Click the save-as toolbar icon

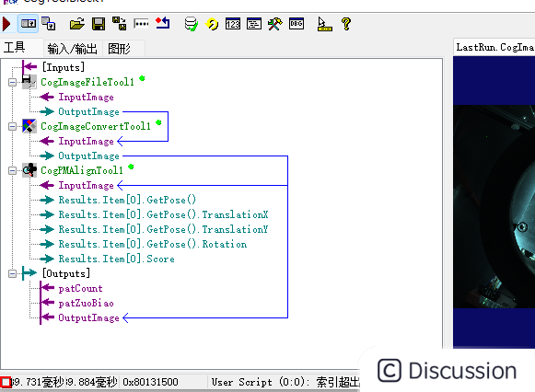pyautogui.click(x=120, y=24)
